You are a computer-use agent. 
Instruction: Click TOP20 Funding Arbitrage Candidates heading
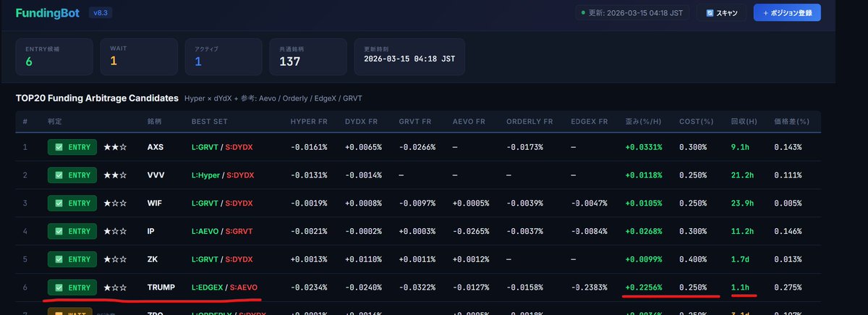(97, 97)
